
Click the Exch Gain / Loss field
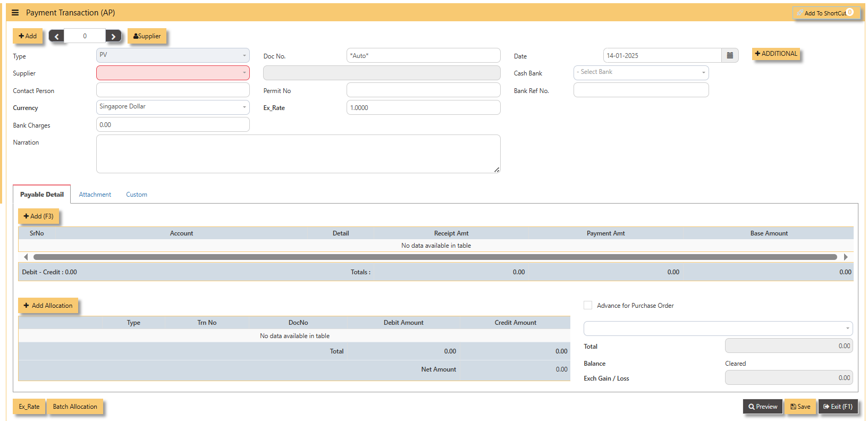[x=789, y=377]
